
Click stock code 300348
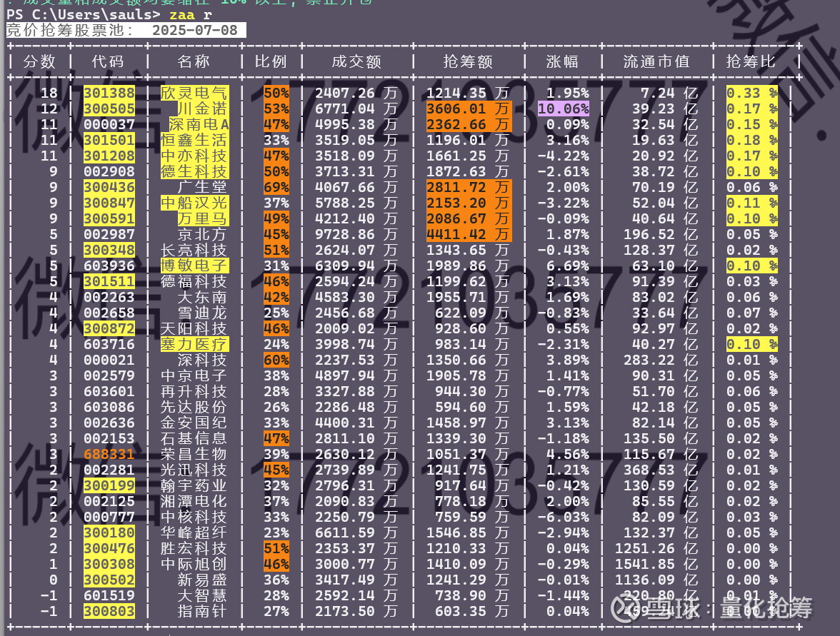[109, 250]
